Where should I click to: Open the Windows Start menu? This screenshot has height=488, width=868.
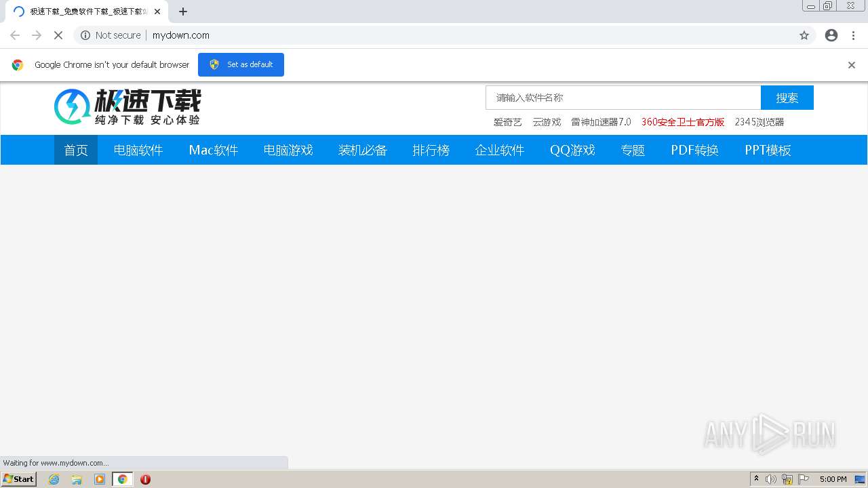coord(18,479)
